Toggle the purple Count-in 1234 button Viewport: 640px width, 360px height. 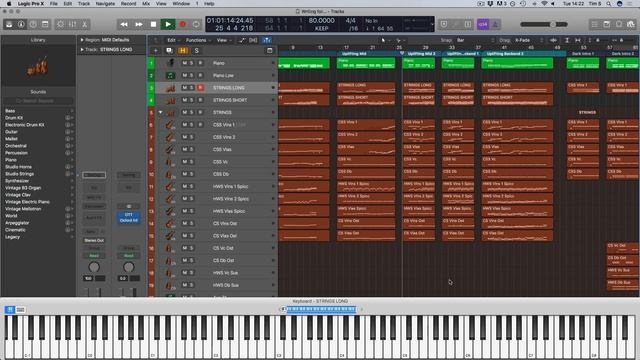point(483,24)
